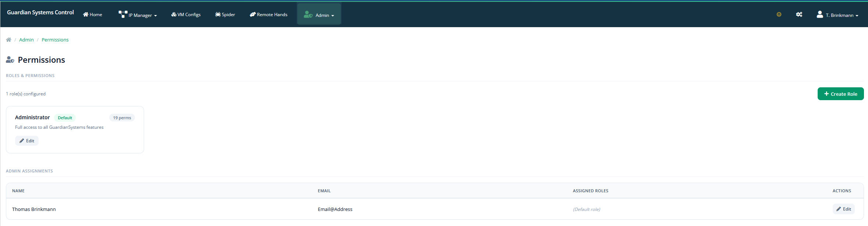Open VM Configs menu item

click(x=186, y=15)
